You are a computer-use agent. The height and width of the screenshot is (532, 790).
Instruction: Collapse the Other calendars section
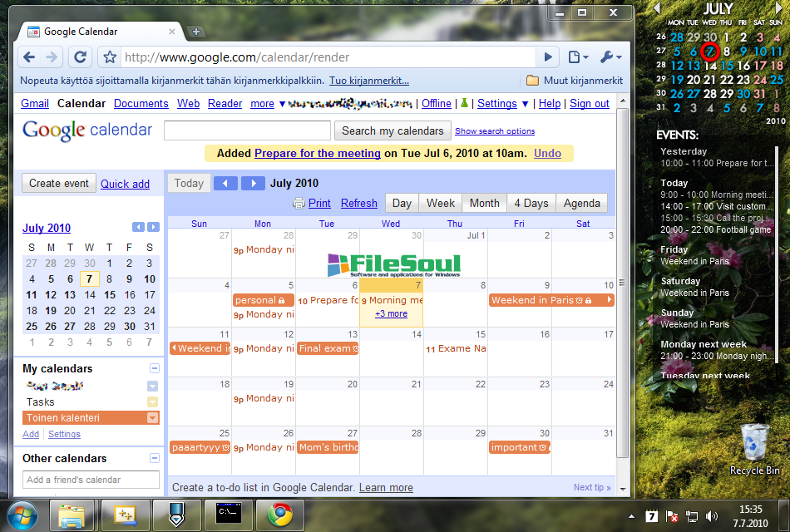tap(154, 458)
